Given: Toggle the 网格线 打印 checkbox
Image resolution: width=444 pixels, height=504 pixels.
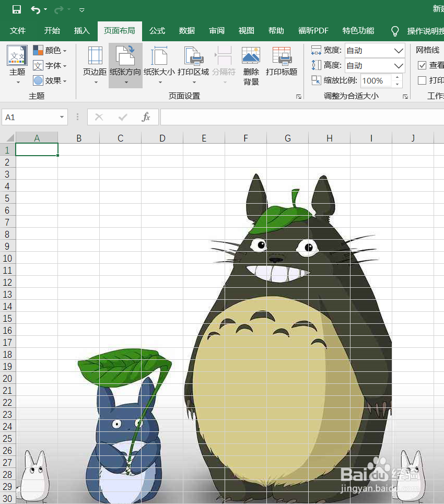Looking at the screenshot, I should click(x=422, y=80).
